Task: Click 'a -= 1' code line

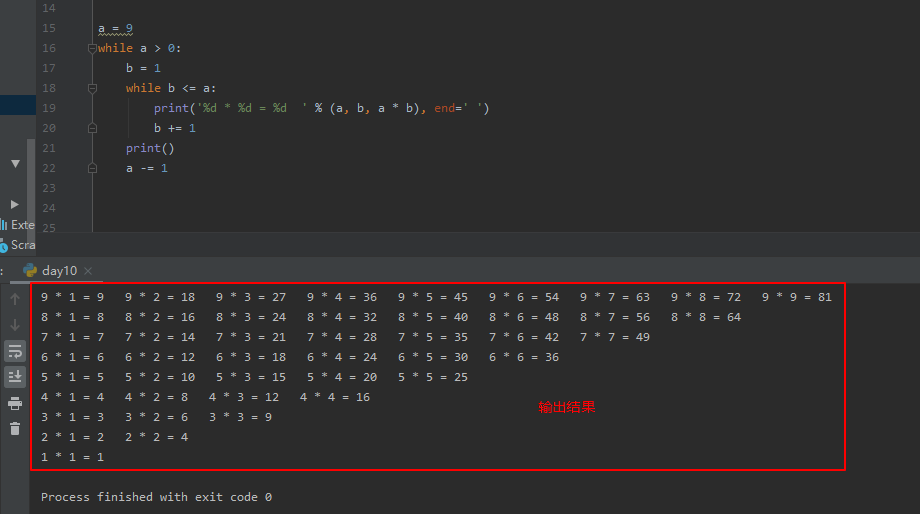Action: 147,168
